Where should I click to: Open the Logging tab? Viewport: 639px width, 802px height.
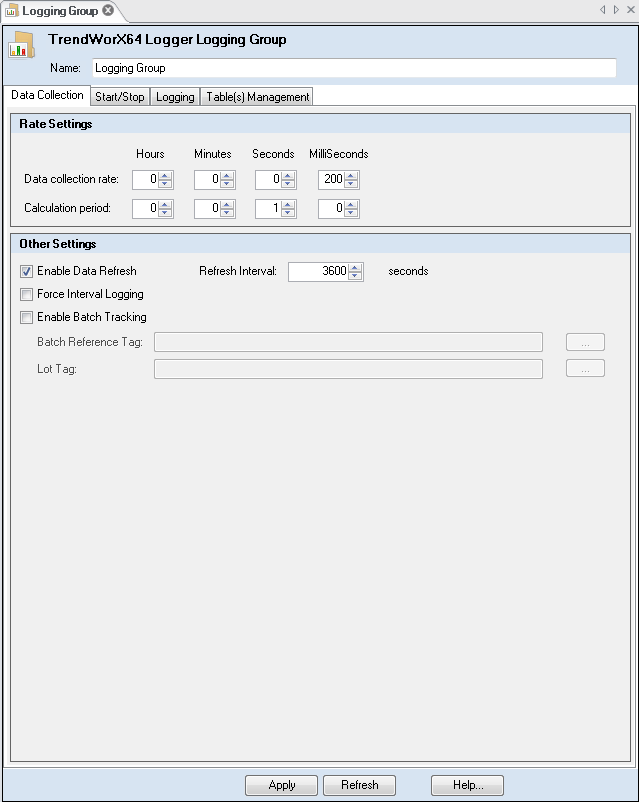pyautogui.click(x=175, y=97)
